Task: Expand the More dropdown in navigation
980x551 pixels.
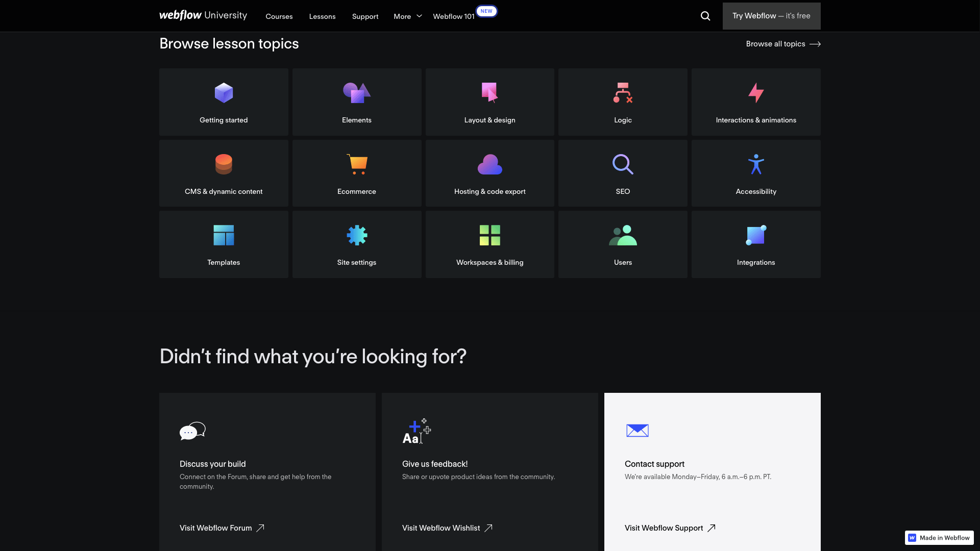Action: [407, 16]
